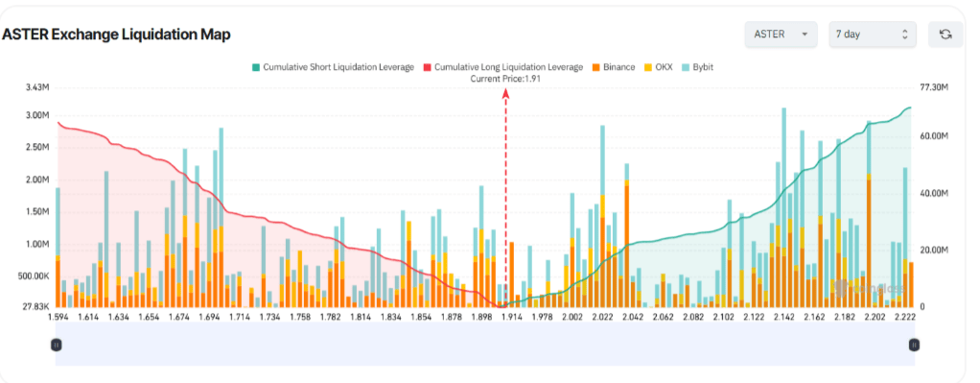Click the ASTER Exchange Liquidation Map title

pos(116,35)
